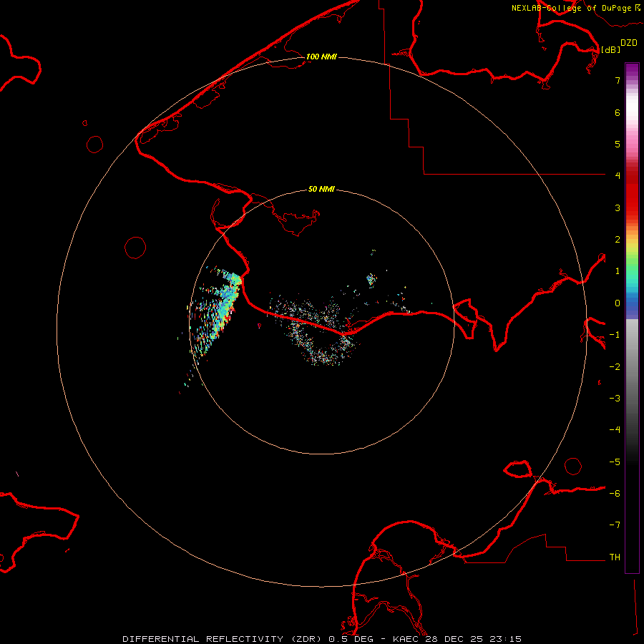Click the [dB] unit label
644x644 pixels.
pyautogui.click(x=611, y=49)
